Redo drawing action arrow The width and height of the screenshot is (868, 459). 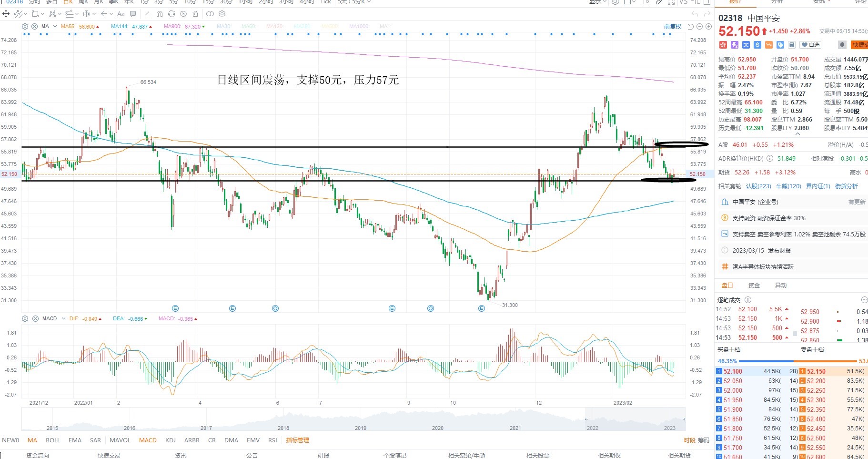(x=707, y=14)
